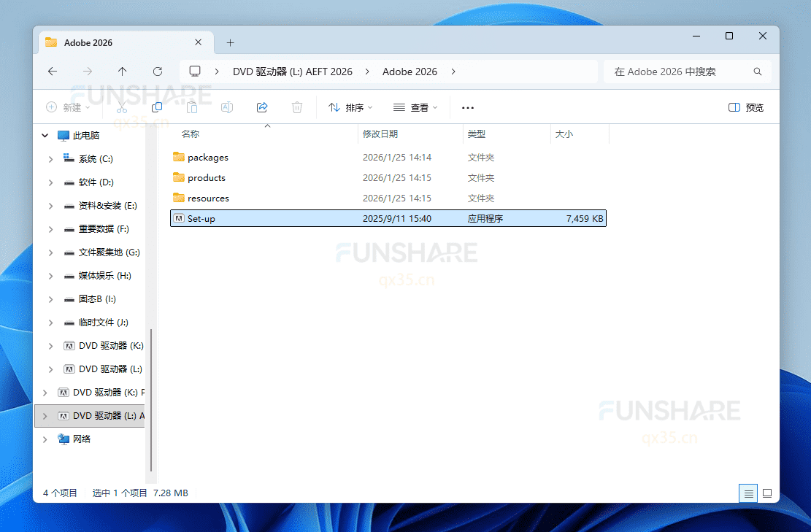Paste using the clipboard toolbar icon
Image resolution: width=811 pixels, height=532 pixels.
(x=192, y=107)
